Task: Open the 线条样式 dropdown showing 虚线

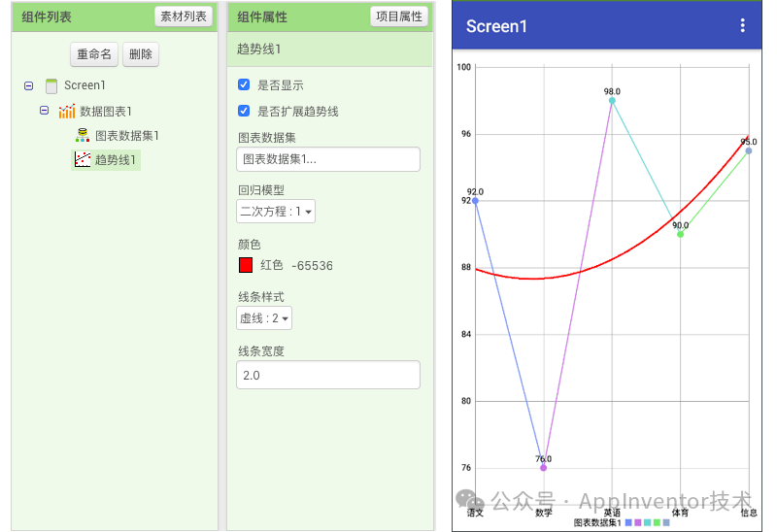Action: (264, 318)
